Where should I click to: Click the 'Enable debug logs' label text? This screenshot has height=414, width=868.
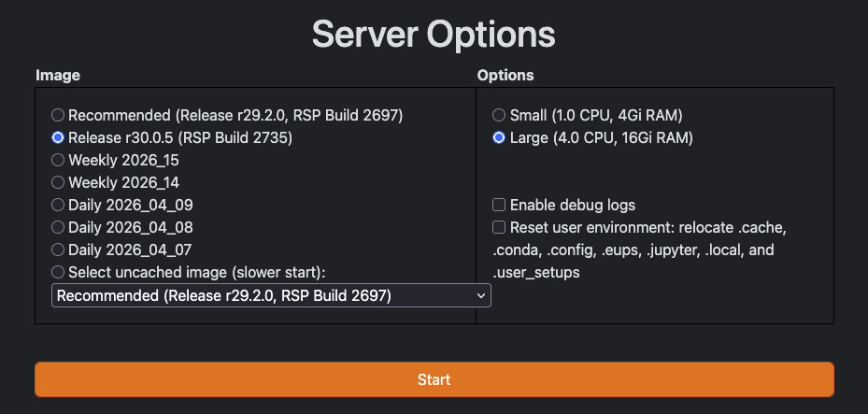572,205
